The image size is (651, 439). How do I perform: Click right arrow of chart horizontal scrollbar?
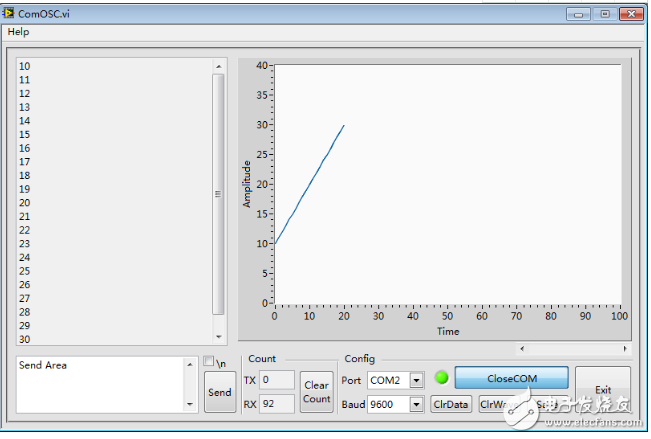pyautogui.click(x=626, y=349)
